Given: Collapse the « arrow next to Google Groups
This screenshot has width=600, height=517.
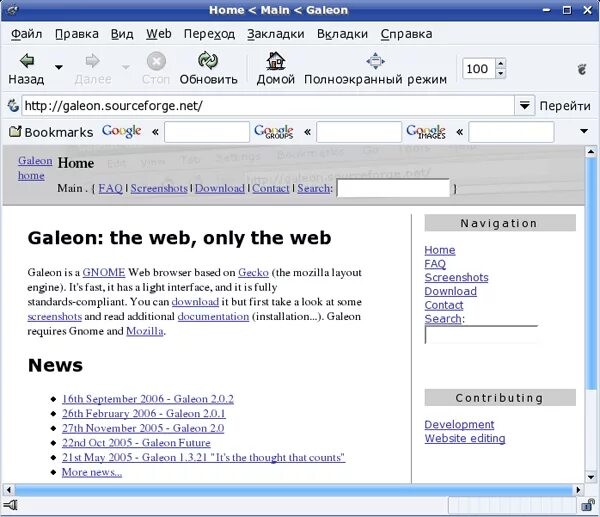Looking at the screenshot, I should click(307, 132).
